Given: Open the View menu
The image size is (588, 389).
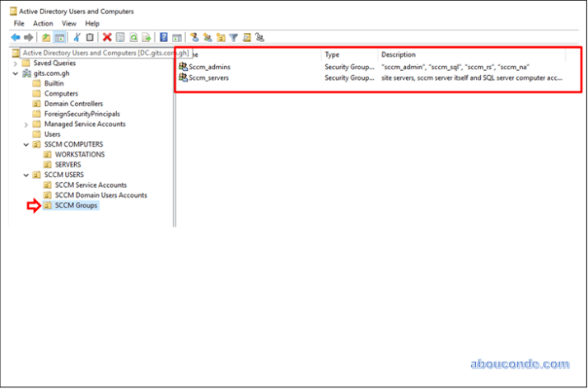Looking at the screenshot, I should tap(69, 24).
